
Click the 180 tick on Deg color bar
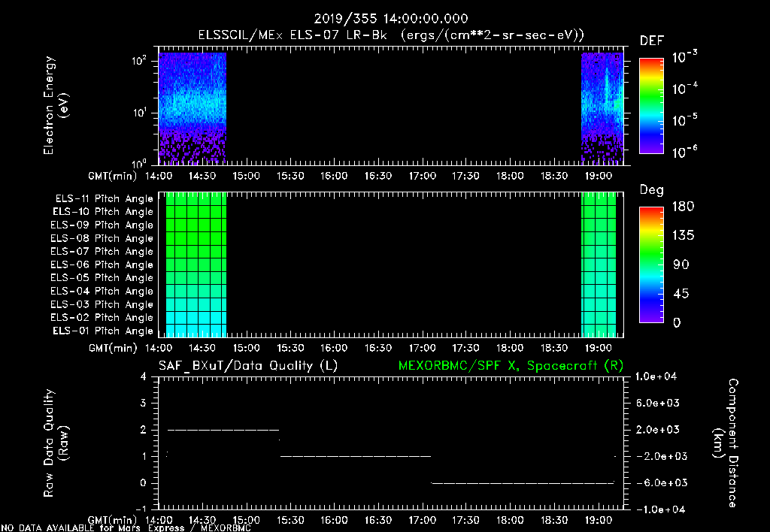click(x=683, y=207)
